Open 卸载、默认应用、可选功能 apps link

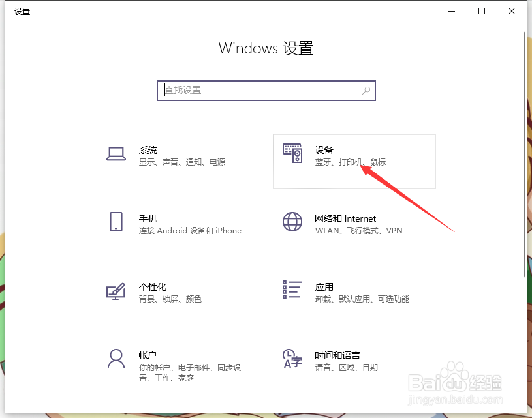tap(360, 299)
